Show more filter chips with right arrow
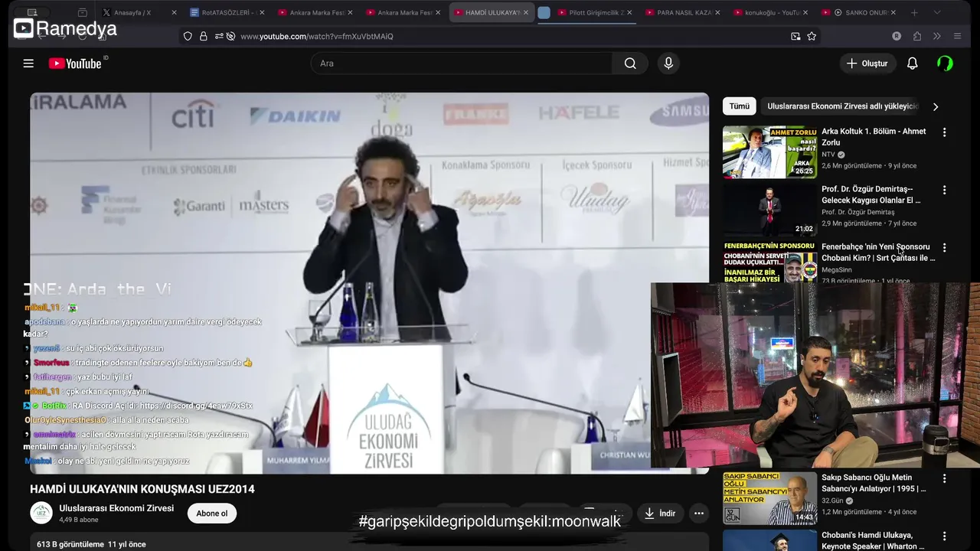This screenshot has height=551, width=980. 935,106
